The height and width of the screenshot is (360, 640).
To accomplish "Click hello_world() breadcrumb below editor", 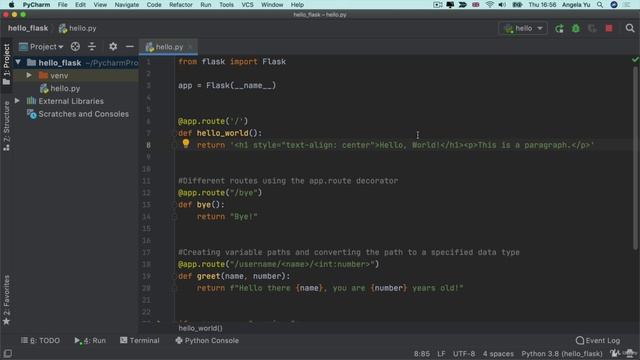I will (x=200, y=328).
